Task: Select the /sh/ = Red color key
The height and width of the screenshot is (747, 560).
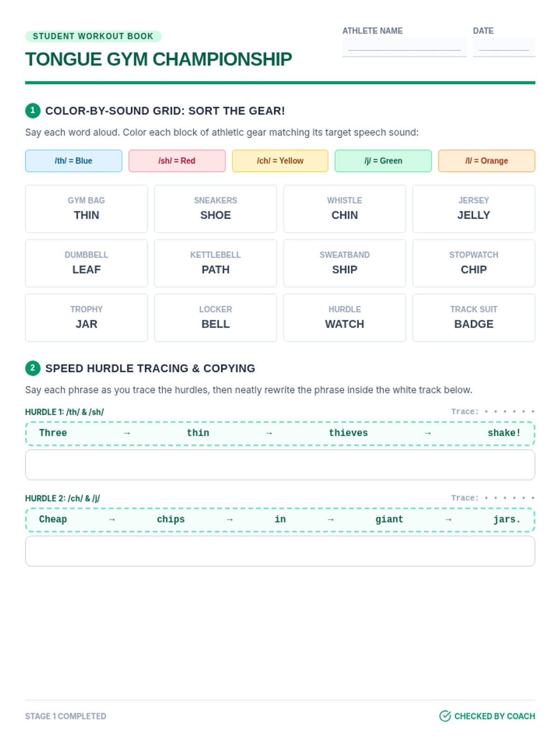Action: click(177, 161)
